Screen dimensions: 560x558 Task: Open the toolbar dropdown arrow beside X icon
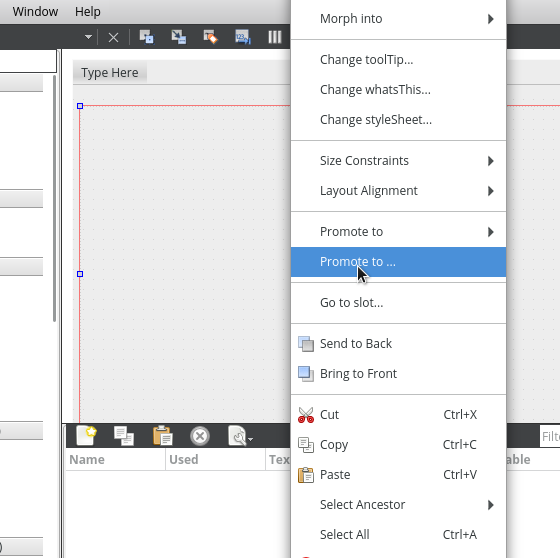tap(88, 37)
